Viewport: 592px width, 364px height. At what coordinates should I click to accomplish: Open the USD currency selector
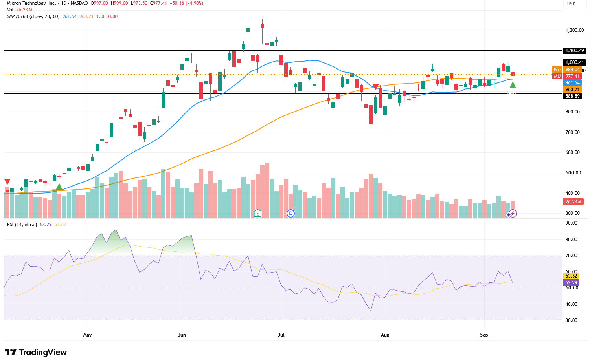(x=571, y=4)
